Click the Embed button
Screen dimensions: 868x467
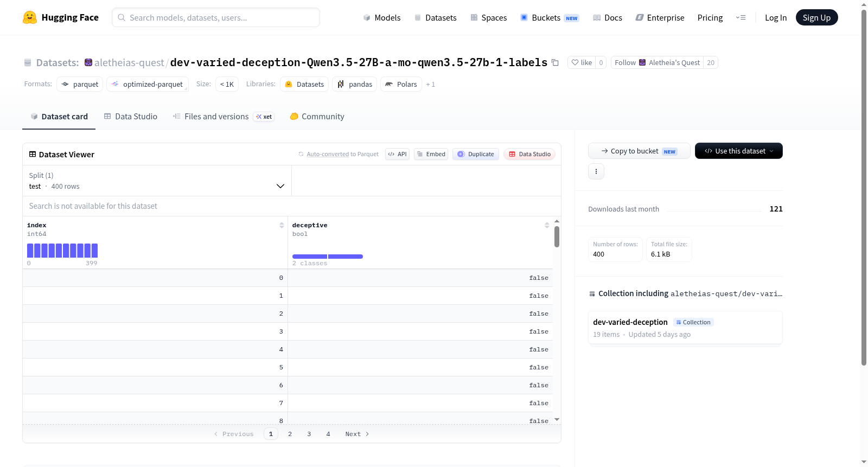431,154
